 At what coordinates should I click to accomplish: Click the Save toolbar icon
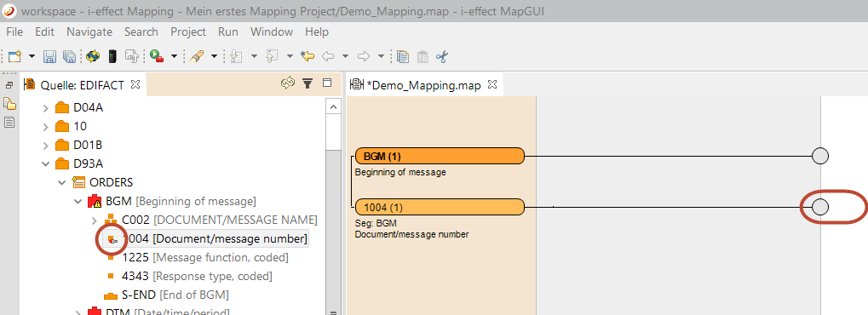49,56
